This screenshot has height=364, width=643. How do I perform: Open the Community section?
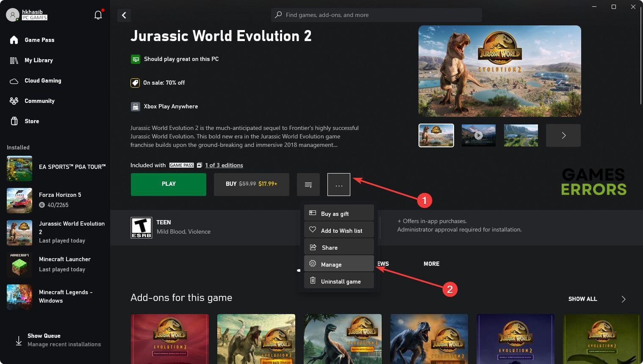[x=39, y=101]
